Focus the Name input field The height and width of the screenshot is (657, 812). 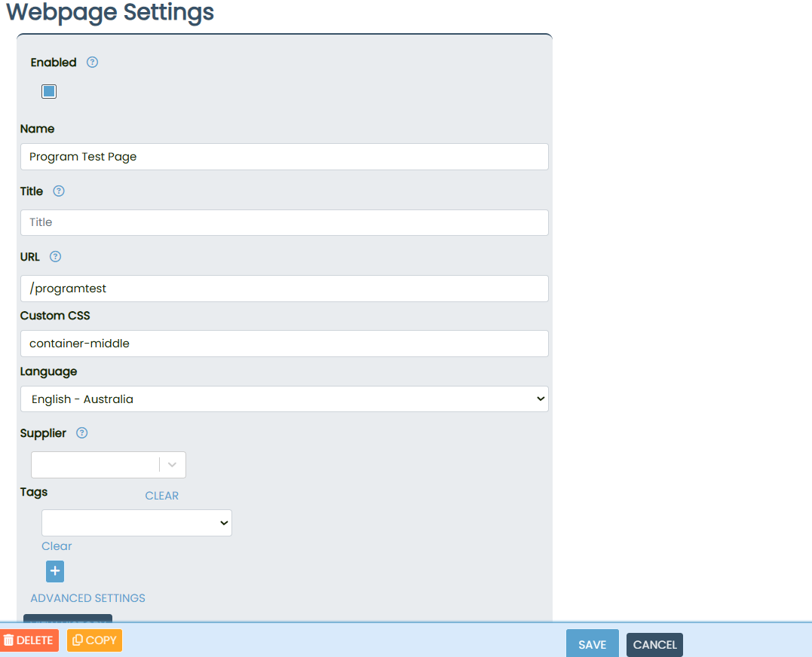tap(284, 157)
